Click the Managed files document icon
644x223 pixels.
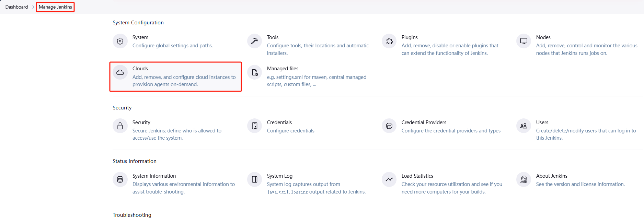(x=255, y=72)
